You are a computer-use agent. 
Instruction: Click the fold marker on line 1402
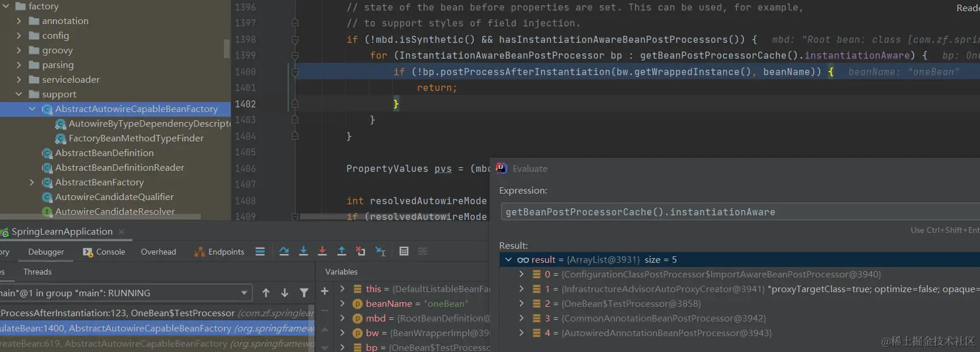tap(295, 104)
